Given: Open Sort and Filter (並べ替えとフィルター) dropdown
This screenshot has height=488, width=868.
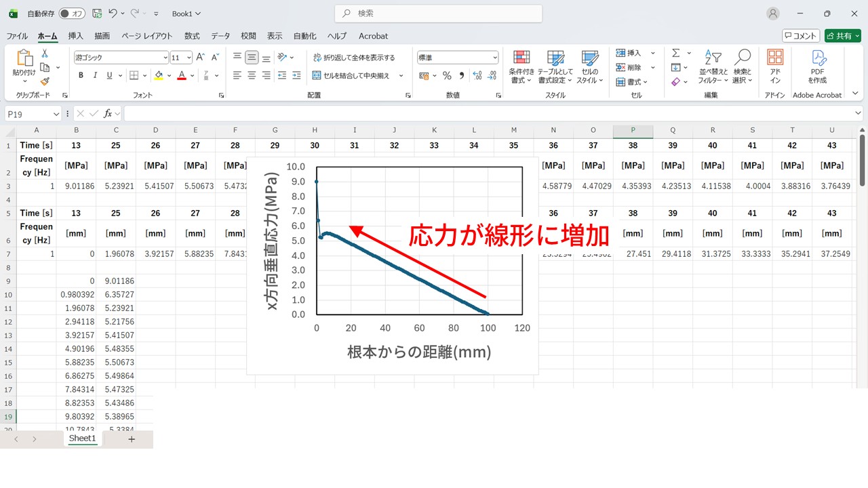Looking at the screenshot, I should click(713, 66).
